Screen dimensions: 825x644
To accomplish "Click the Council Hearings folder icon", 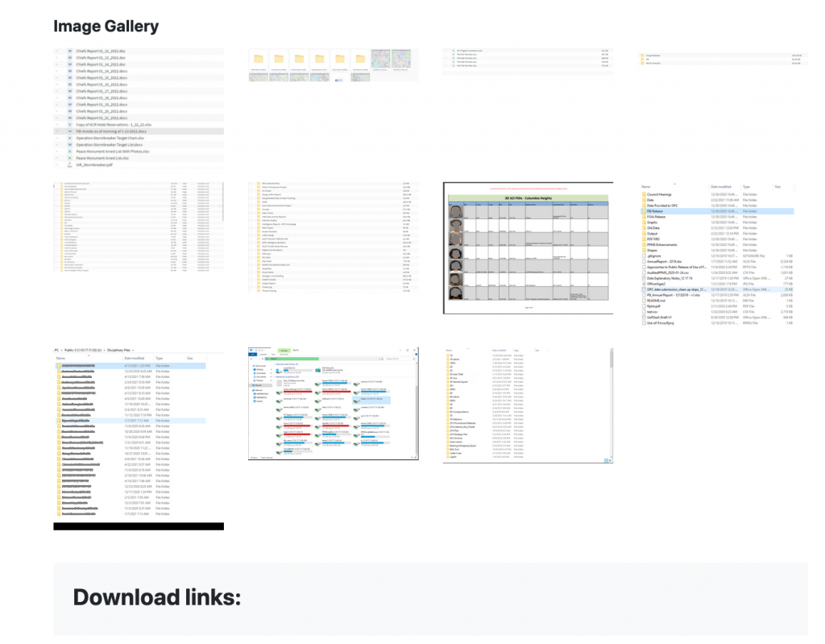I will click(645, 195).
